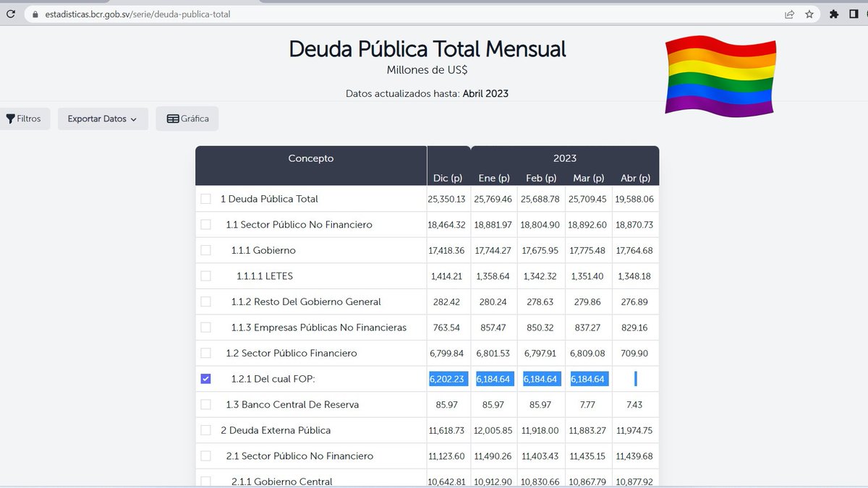Check the 1.1.1 Gobierno checkbox
This screenshot has width=868, height=488.
click(206, 250)
